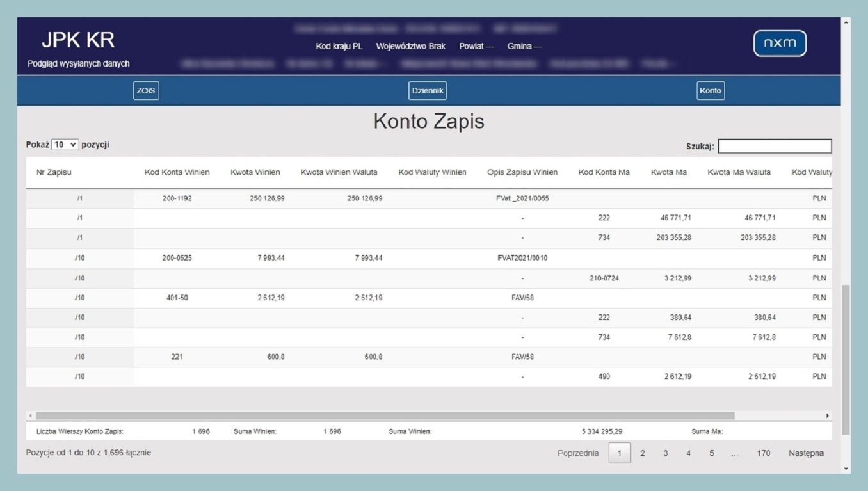This screenshot has height=491, width=868.
Task: Sort by Opis Zapisu Winien column
Action: pos(522,173)
